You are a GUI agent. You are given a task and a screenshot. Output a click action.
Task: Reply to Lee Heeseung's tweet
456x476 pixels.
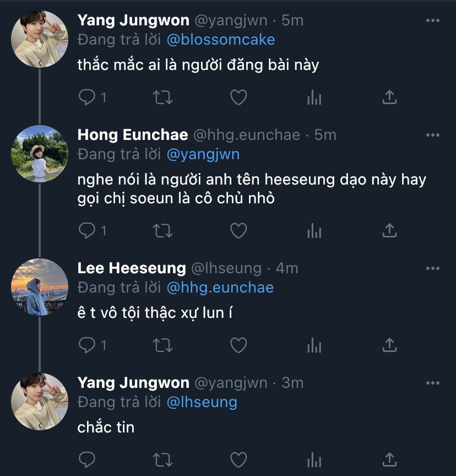click(87, 345)
